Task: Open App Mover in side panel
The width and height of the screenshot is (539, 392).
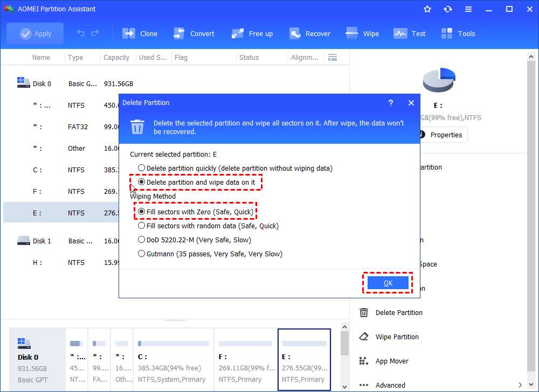Action: point(392,361)
